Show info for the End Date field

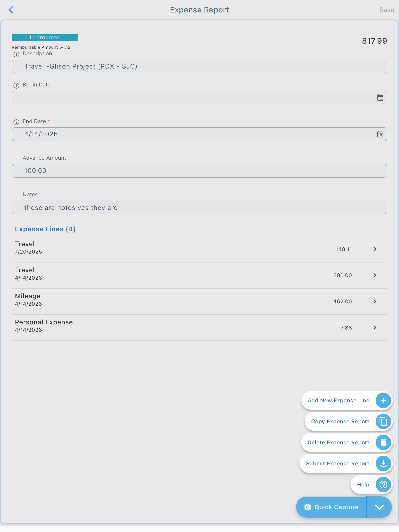click(x=16, y=122)
